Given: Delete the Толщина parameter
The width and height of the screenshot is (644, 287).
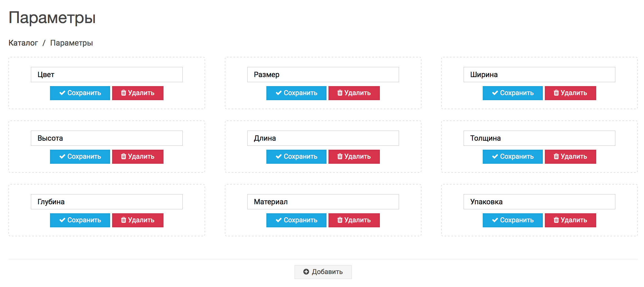Looking at the screenshot, I should [570, 157].
